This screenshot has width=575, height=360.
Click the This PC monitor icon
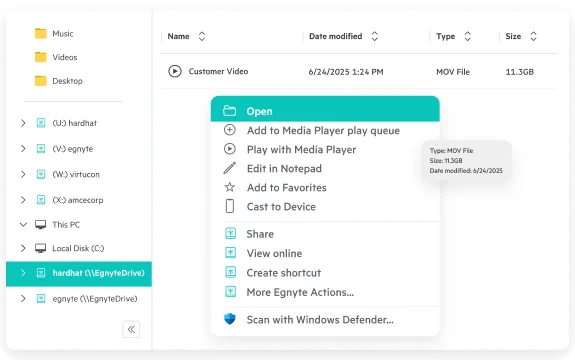(40, 224)
